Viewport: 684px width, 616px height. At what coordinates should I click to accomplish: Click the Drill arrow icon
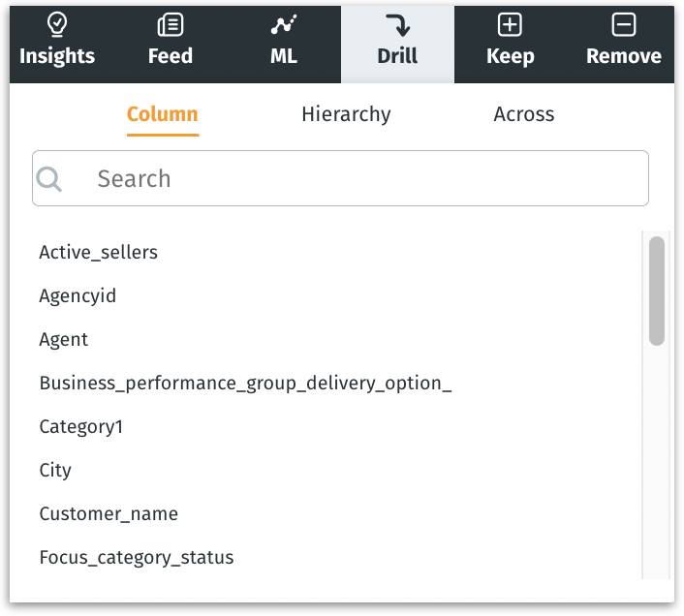click(x=397, y=25)
